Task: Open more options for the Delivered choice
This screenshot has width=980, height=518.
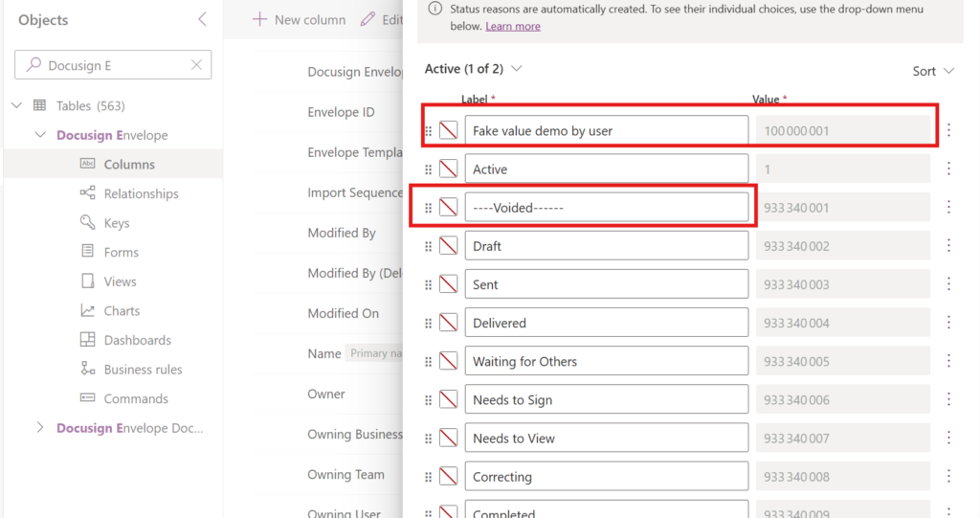Action: [948, 323]
